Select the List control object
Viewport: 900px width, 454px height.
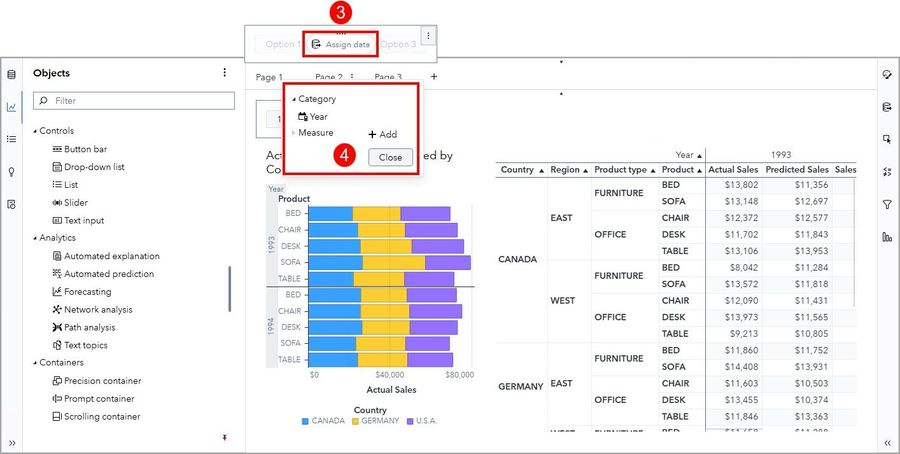coord(65,184)
